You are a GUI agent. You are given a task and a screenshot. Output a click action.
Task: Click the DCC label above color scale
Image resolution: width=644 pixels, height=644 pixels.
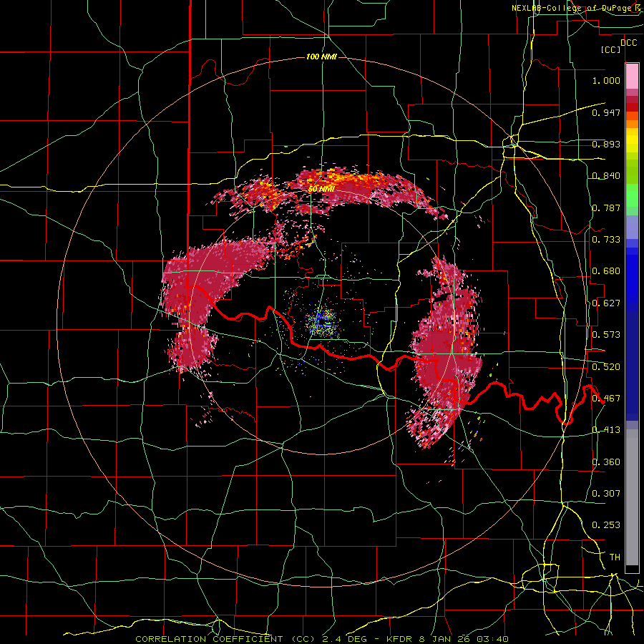pos(628,43)
